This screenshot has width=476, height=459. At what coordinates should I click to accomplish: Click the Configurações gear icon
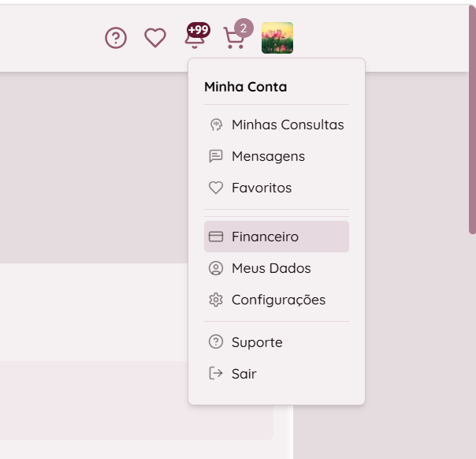click(216, 300)
